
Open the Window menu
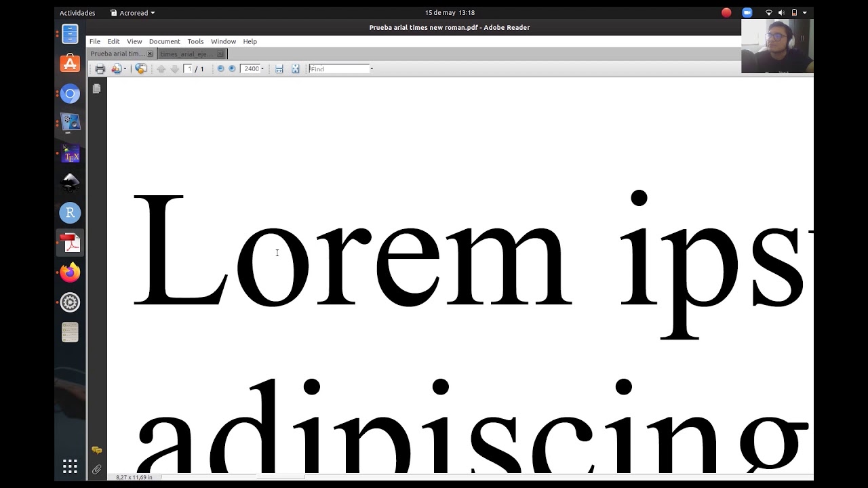223,41
